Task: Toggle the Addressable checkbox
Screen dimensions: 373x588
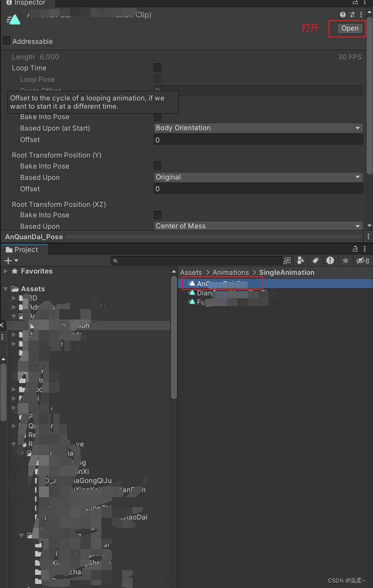Action: click(x=6, y=41)
